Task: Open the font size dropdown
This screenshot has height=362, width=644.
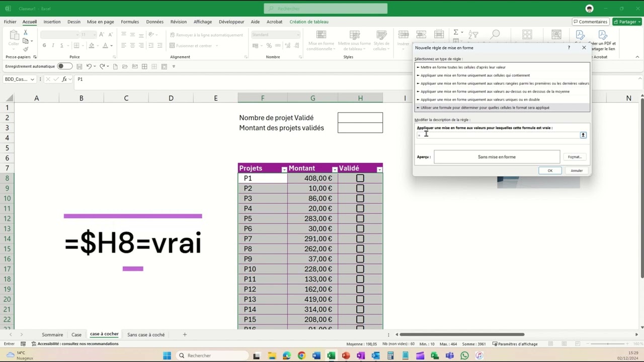Action: pos(95,35)
